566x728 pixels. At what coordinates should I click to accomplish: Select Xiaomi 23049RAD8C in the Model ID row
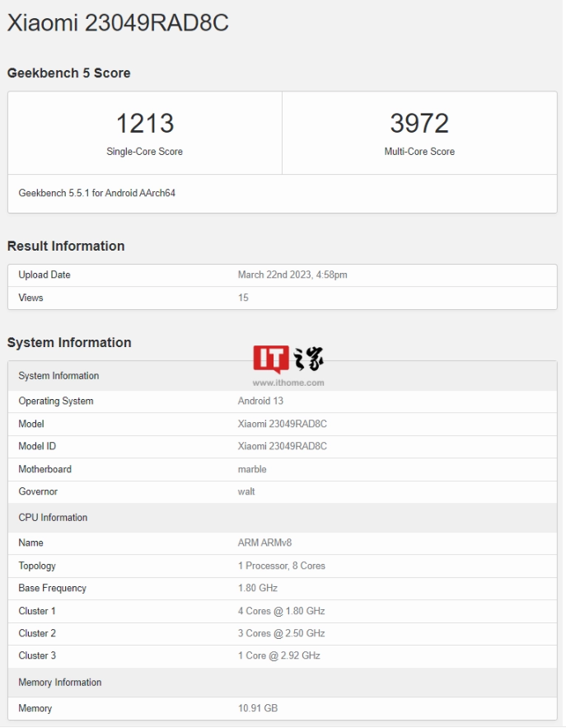point(282,446)
